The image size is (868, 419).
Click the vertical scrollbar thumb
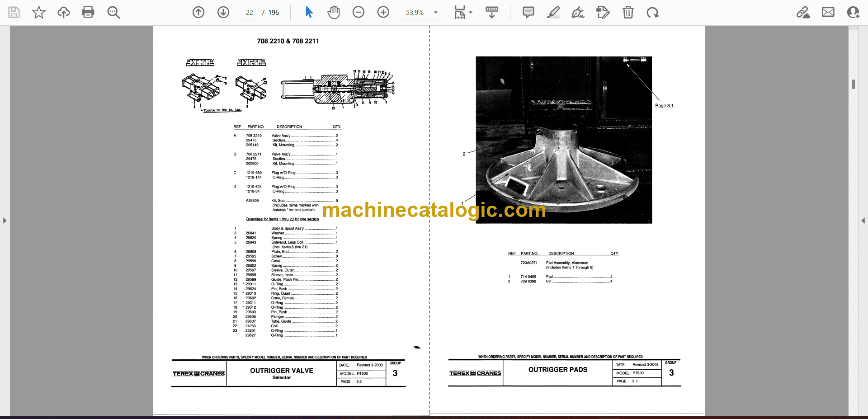point(854,84)
